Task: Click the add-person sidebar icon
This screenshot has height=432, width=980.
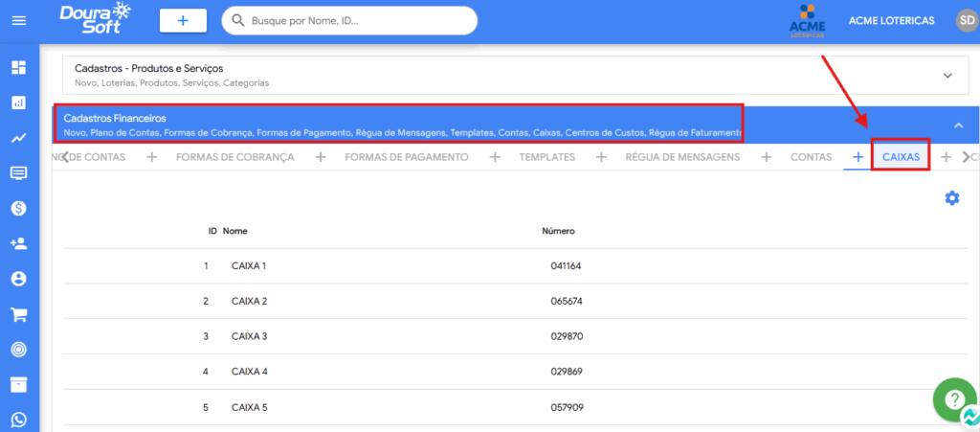Action: tap(18, 243)
